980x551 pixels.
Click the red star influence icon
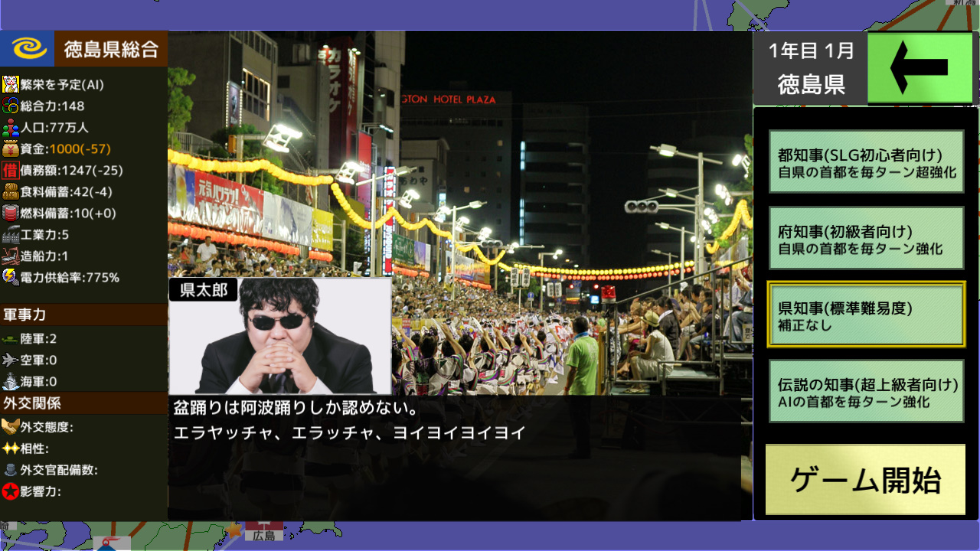pyautogui.click(x=10, y=491)
